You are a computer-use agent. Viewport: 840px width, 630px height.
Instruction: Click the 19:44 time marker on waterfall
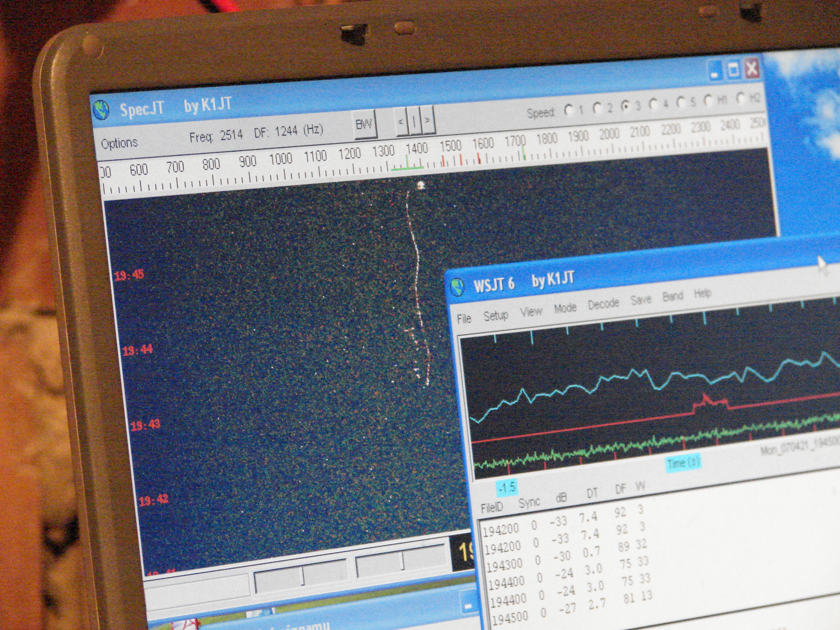[138, 350]
